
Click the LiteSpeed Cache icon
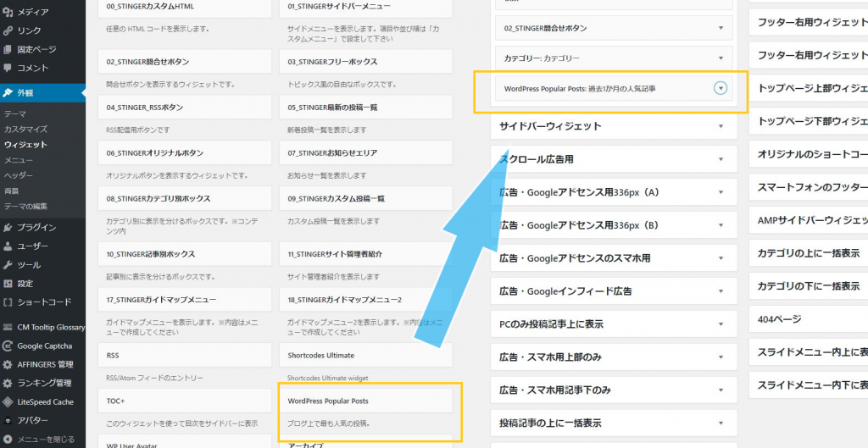pyautogui.click(x=8, y=401)
